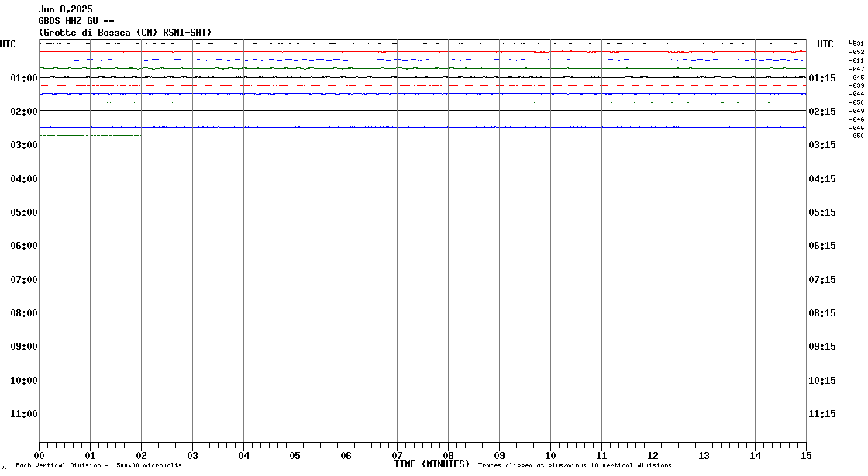Click the '10:00' row time label
This screenshot has height=476, width=868.
(x=24, y=380)
